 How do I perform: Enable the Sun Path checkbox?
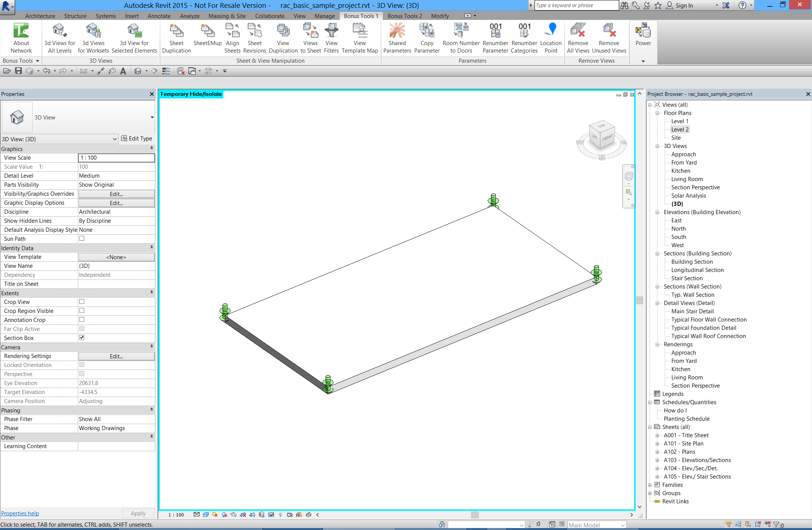(x=82, y=238)
